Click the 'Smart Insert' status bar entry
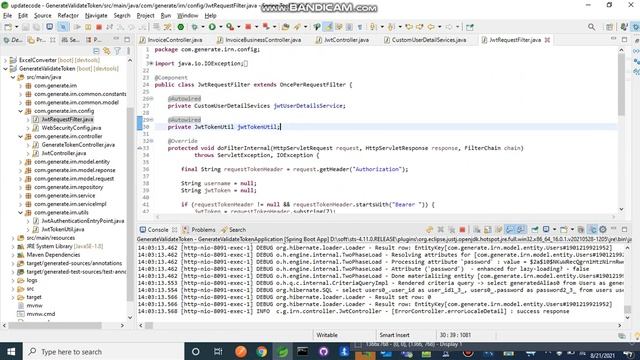 [394, 335]
